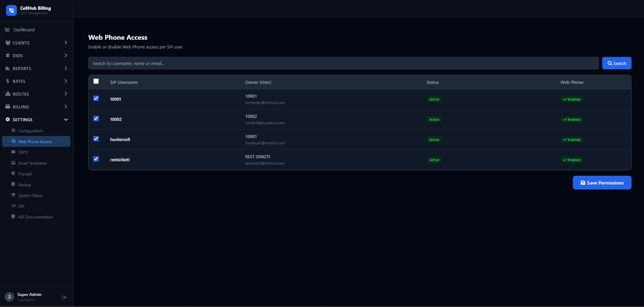Screen dimensions: 644x307
Task: Click the huntercell SIP username
Action: click(x=120, y=139)
